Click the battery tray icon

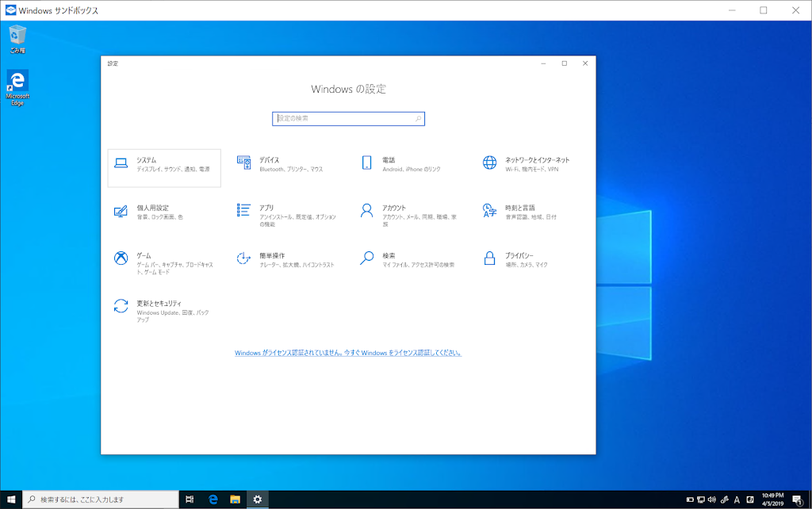(690, 499)
